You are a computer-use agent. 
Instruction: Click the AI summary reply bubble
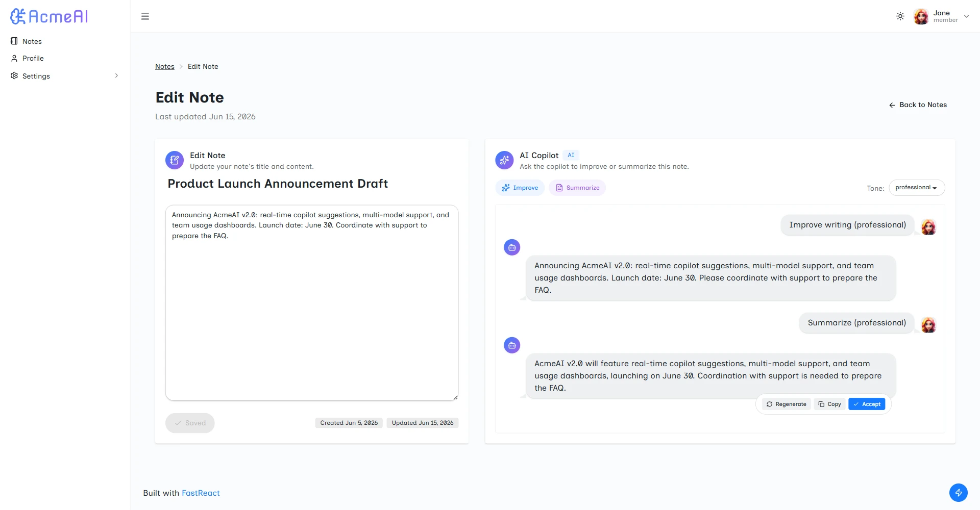click(711, 376)
